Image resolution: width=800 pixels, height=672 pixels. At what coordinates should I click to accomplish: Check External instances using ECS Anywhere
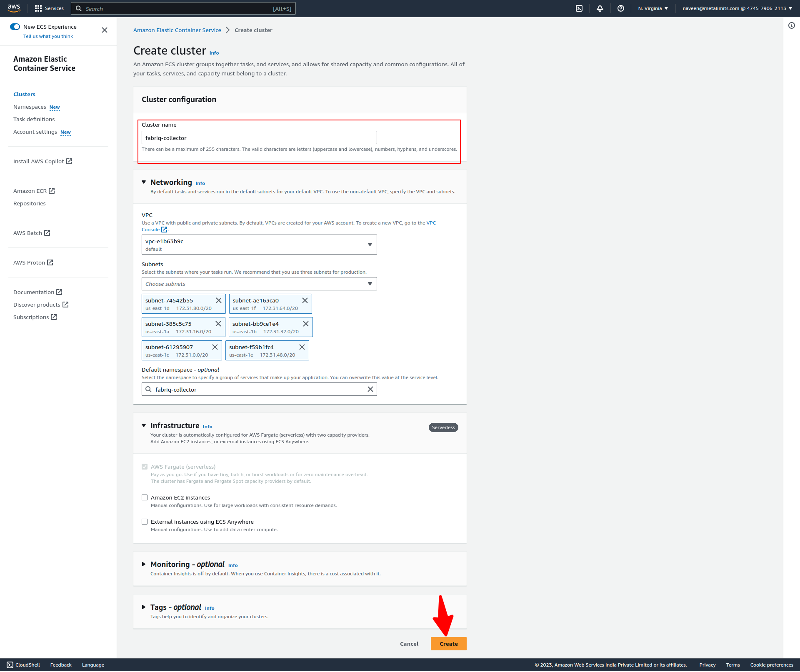pos(145,522)
